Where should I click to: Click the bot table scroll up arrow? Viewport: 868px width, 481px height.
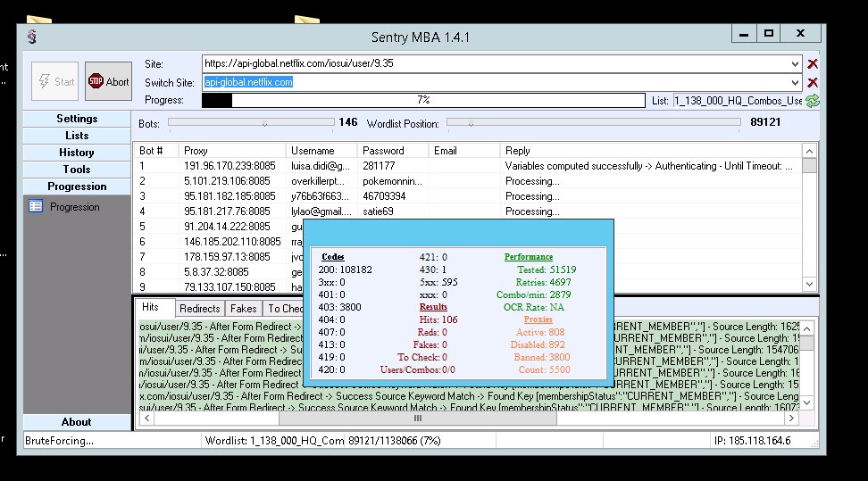coord(809,151)
